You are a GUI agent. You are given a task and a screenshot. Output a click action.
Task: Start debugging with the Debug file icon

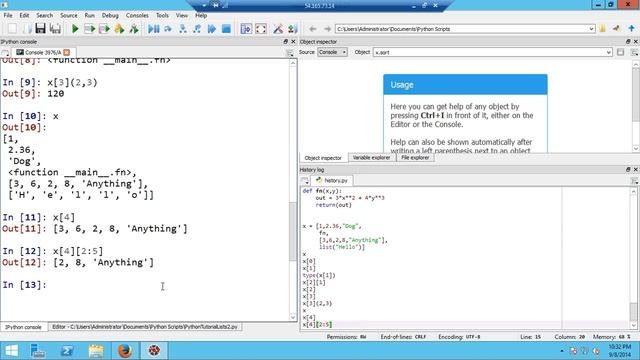(x=153, y=29)
